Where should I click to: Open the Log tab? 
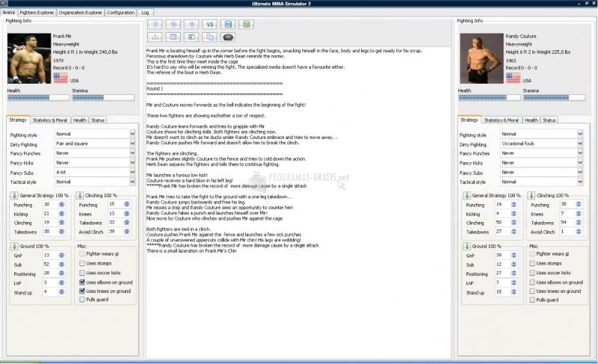(145, 13)
